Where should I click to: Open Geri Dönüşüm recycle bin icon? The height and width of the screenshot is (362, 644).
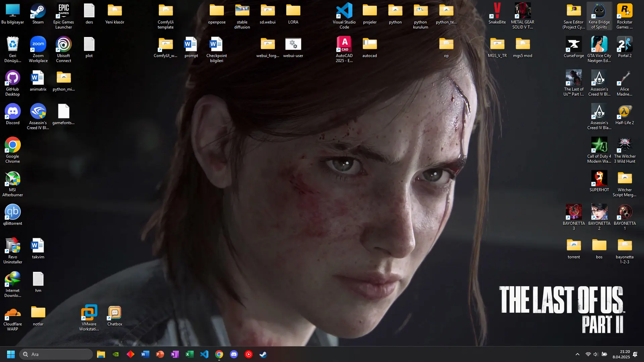13,50
